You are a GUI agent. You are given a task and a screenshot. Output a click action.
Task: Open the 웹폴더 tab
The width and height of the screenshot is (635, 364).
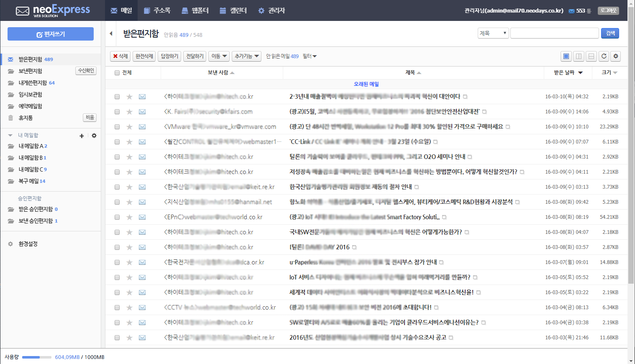coord(195,10)
